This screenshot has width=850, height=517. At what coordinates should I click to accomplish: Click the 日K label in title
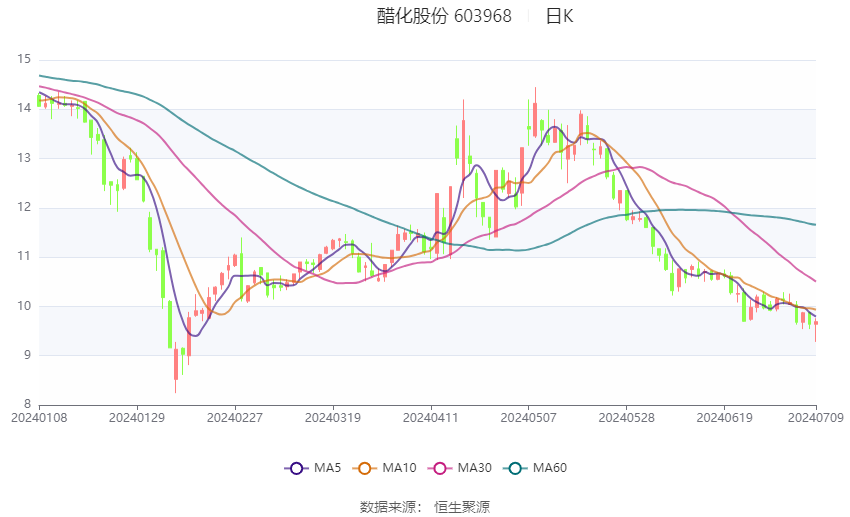[559, 16]
